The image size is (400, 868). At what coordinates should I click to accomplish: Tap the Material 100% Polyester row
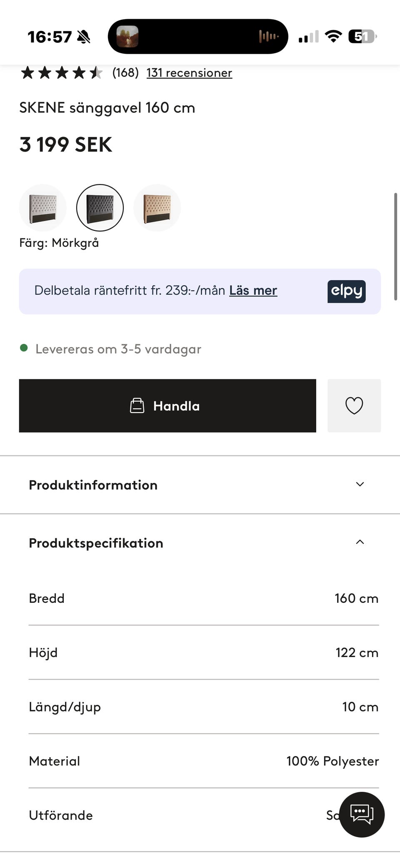click(x=204, y=761)
